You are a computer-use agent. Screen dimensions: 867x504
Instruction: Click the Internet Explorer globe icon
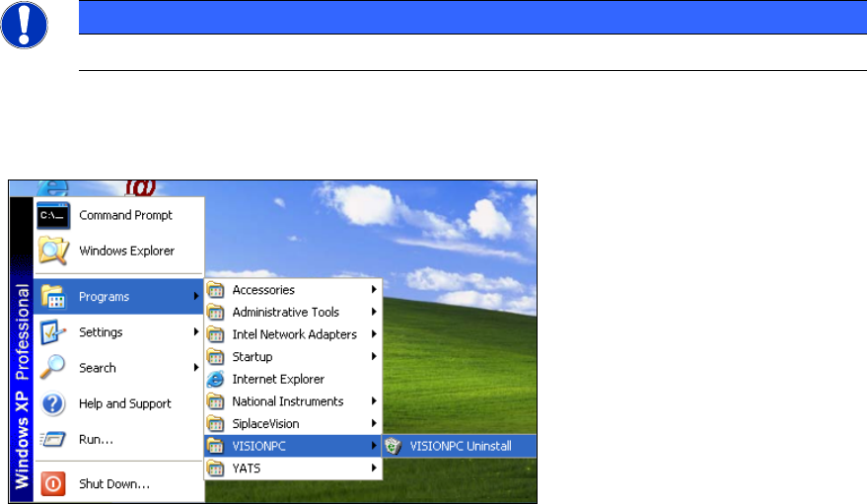pos(216,379)
